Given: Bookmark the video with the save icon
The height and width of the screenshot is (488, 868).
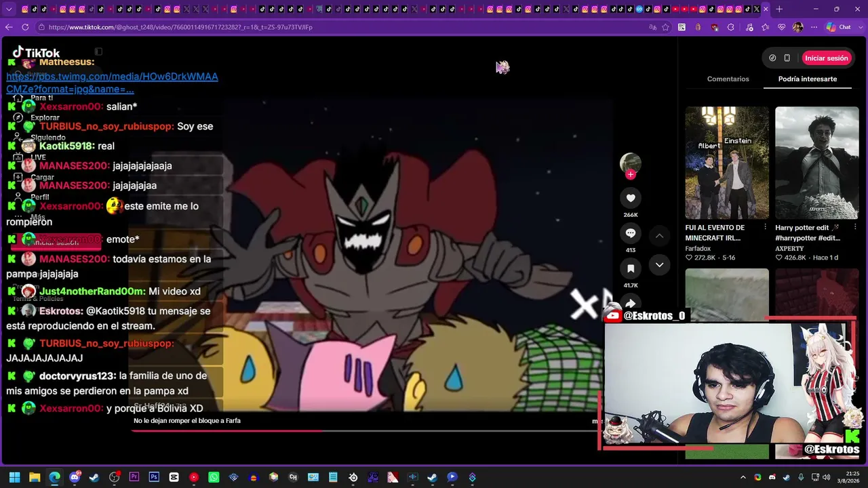Looking at the screenshot, I should (631, 268).
